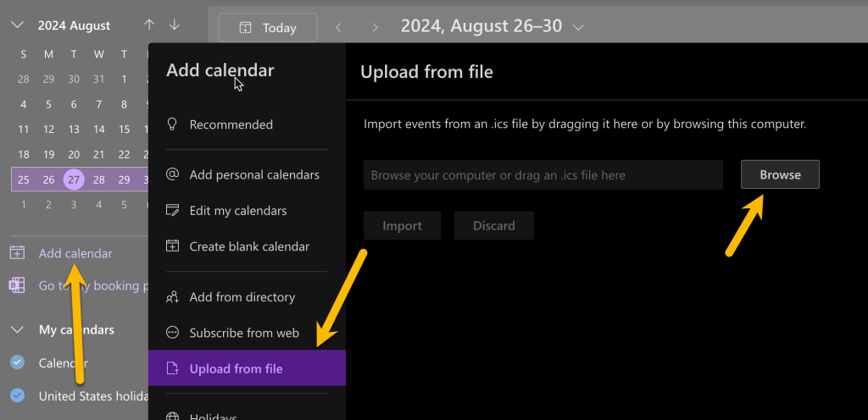Go to next week using right chevron
Viewport: 868px width, 420px height.
373,28
